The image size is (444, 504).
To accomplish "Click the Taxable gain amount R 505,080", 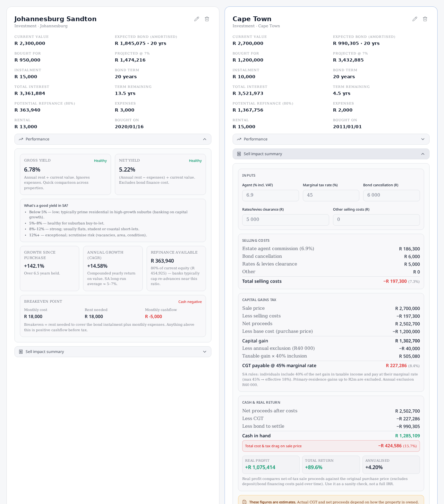I will click(409, 356).
